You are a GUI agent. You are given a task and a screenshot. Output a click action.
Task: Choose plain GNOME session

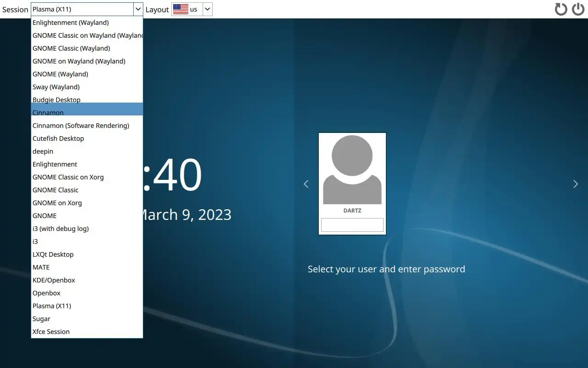pyautogui.click(x=87, y=216)
